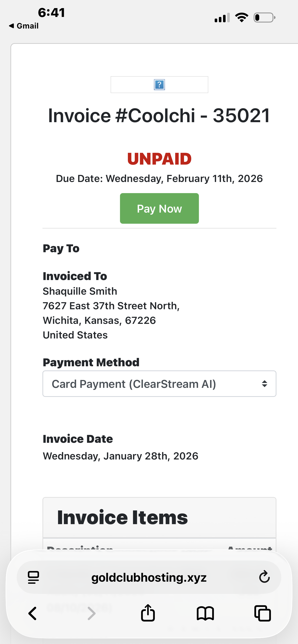Tap the Invoice #Coolchi - 35021 heading

pos(159,115)
